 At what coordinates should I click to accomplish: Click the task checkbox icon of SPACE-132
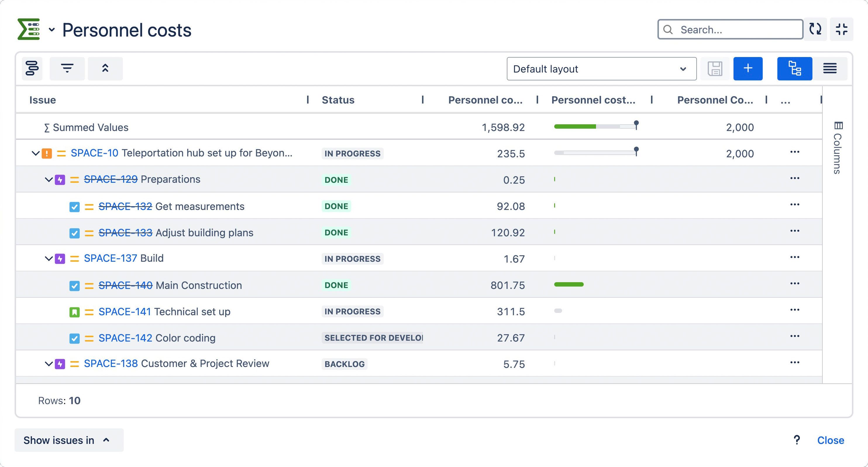click(75, 206)
